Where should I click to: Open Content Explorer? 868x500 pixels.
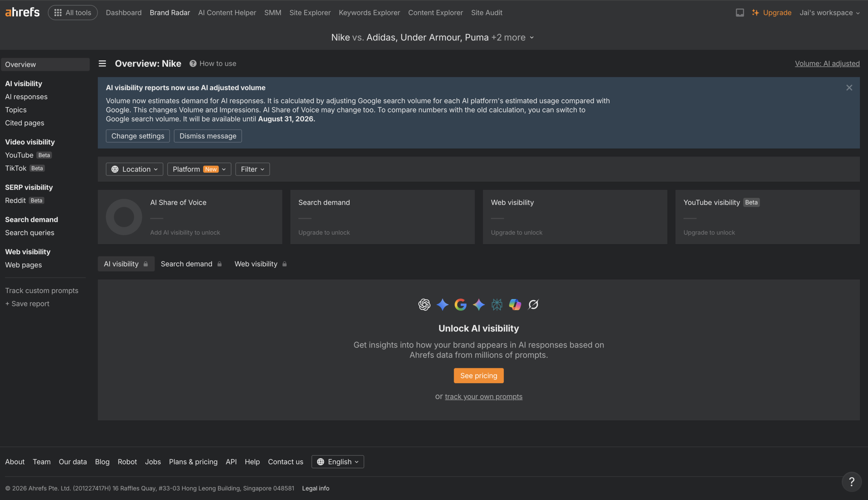(x=435, y=13)
